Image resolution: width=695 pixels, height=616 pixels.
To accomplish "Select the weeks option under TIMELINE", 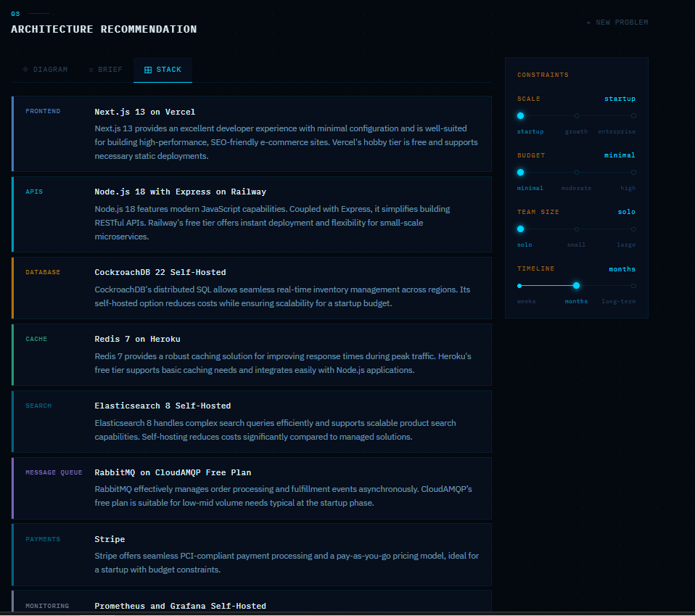I will coord(519,285).
